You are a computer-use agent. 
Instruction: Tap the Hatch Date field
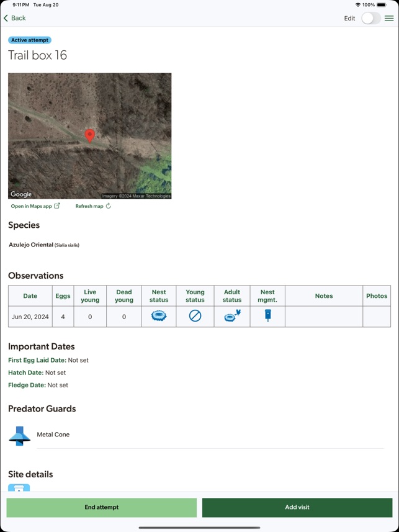point(37,372)
